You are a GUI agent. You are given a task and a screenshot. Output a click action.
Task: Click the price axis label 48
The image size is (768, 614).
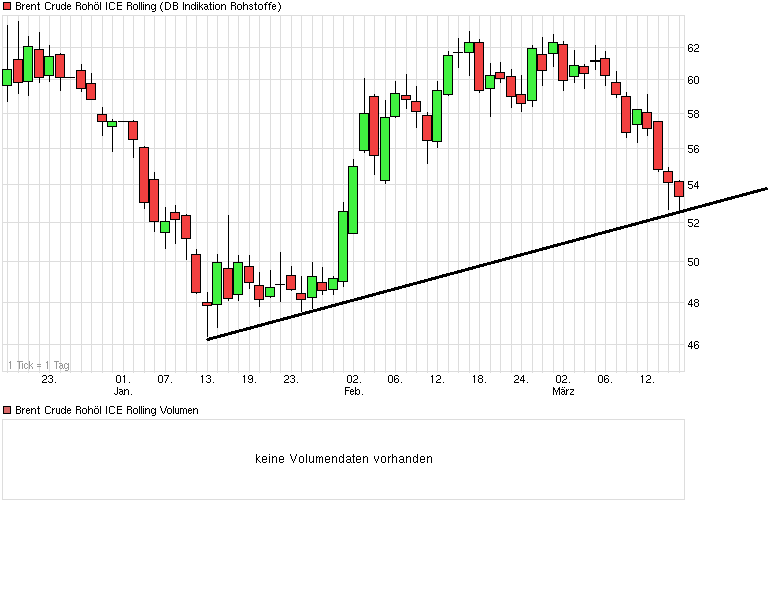(x=693, y=304)
